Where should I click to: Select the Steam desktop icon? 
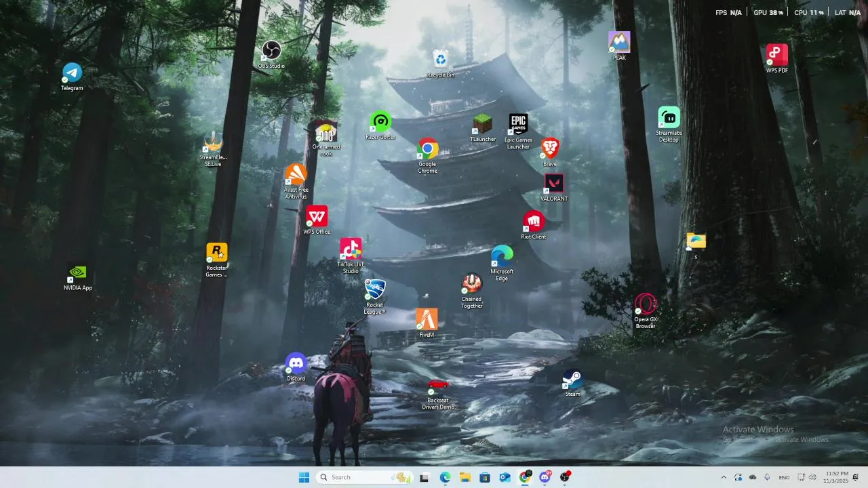point(573,383)
